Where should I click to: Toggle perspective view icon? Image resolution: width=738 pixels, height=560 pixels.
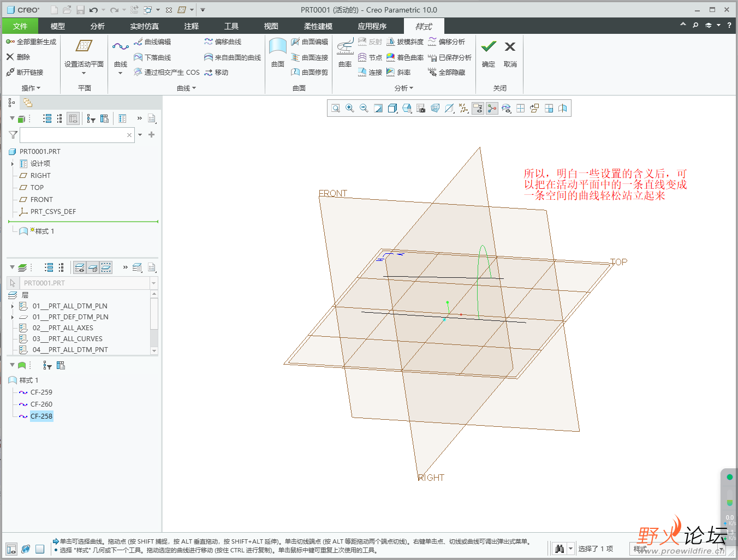[x=435, y=108]
